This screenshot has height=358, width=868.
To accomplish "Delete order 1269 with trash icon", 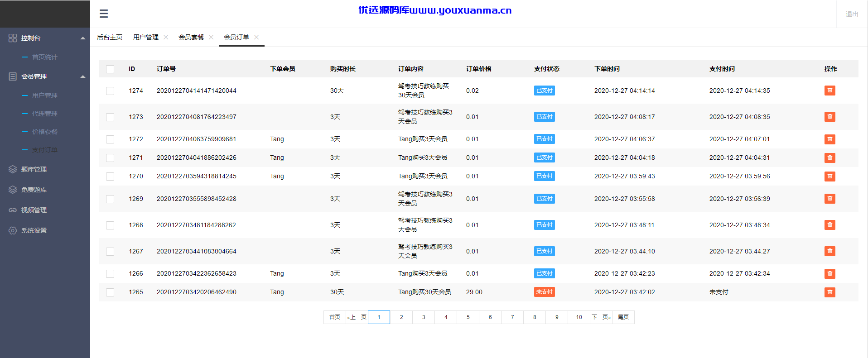I will [830, 199].
